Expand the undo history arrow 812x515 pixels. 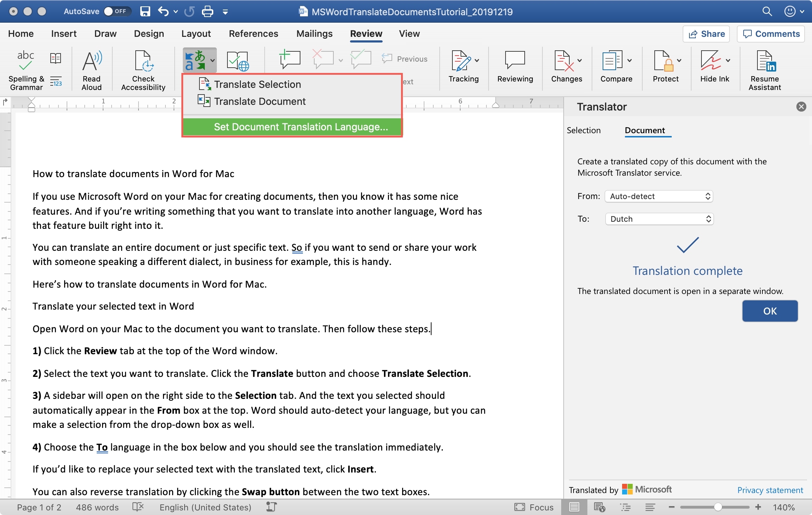click(176, 11)
